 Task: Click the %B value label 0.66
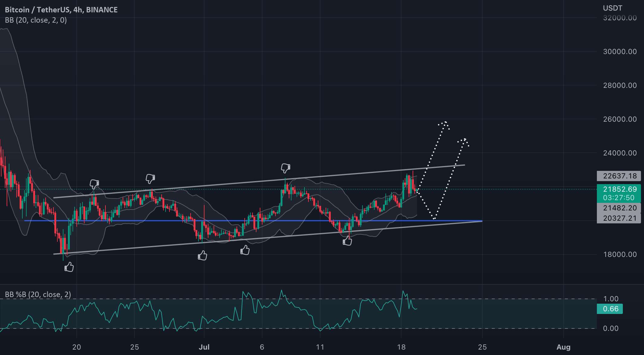click(610, 309)
